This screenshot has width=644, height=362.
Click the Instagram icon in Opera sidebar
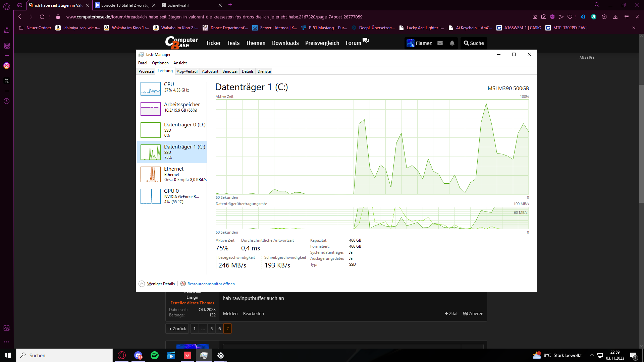(x=7, y=66)
